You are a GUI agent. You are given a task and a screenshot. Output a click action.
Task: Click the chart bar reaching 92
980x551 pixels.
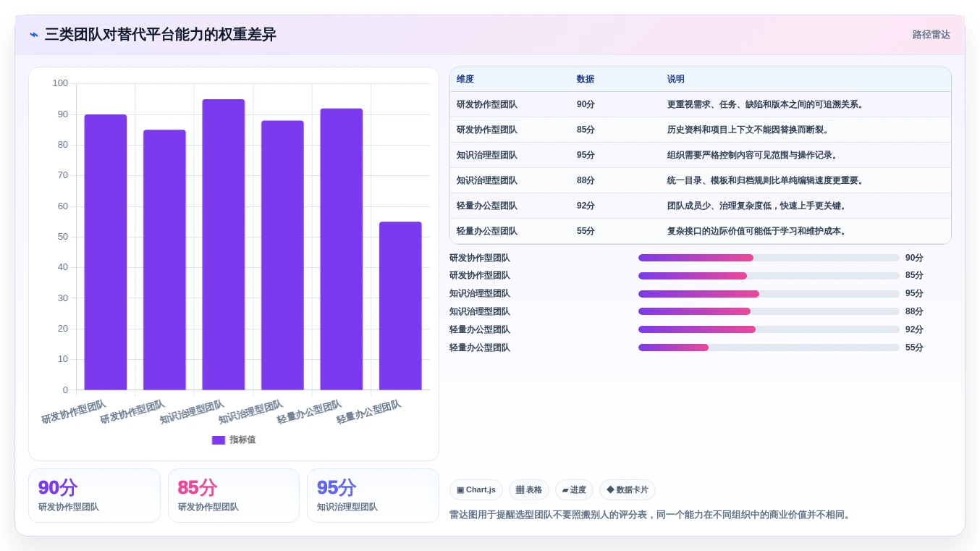pyautogui.click(x=342, y=249)
